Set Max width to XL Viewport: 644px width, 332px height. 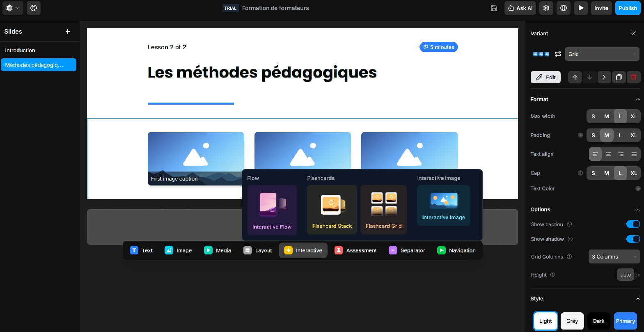click(634, 116)
